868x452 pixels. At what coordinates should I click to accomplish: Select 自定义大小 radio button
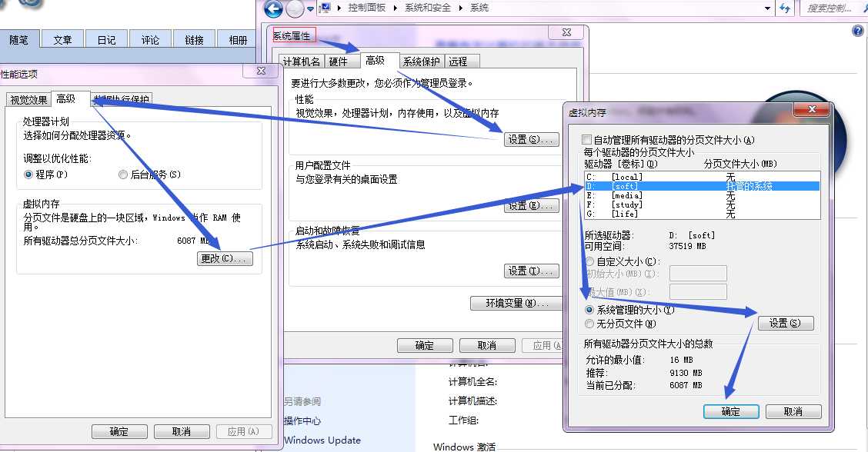click(x=589, y=261)
